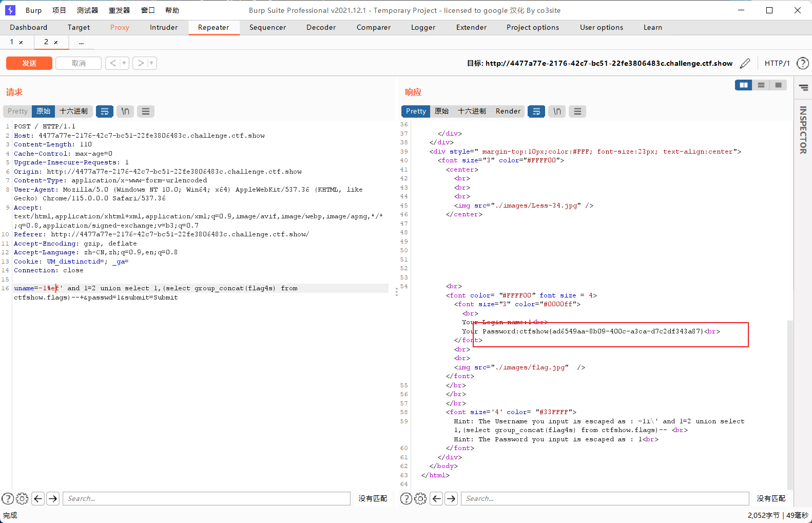This screenshot has width=812, height=523.
Task: Click the 取消 cancel button
Action: coord(79,63)
